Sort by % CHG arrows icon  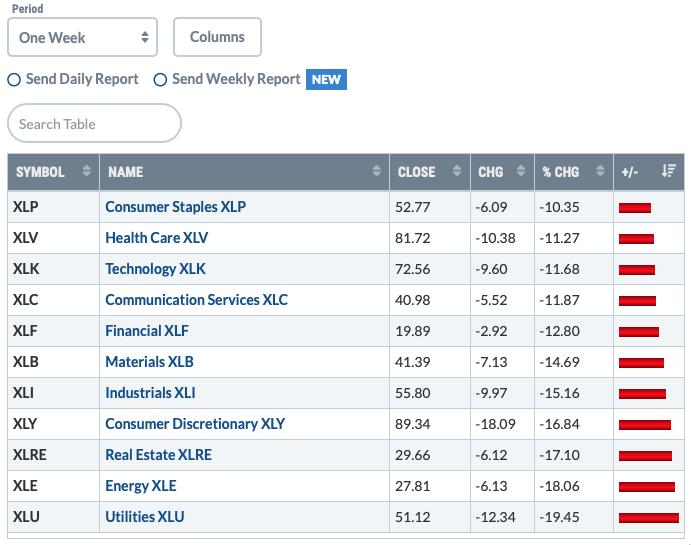[x=600, y=171]
